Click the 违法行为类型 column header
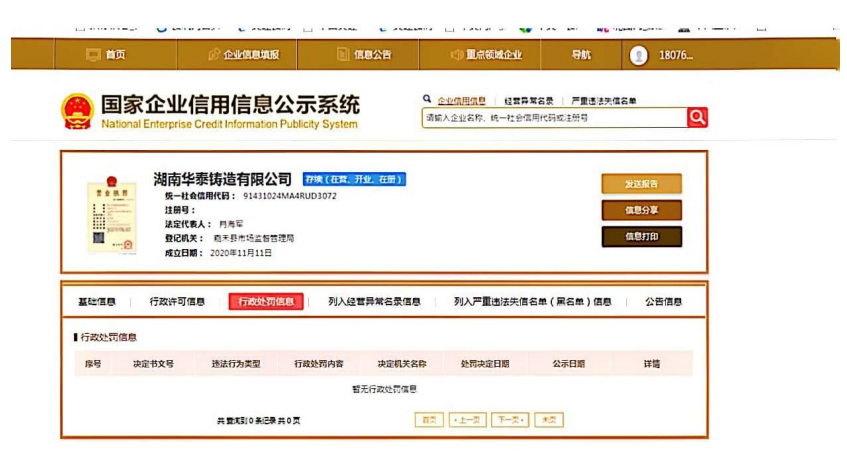The image size is (847, 458). (x=236, y=364)
